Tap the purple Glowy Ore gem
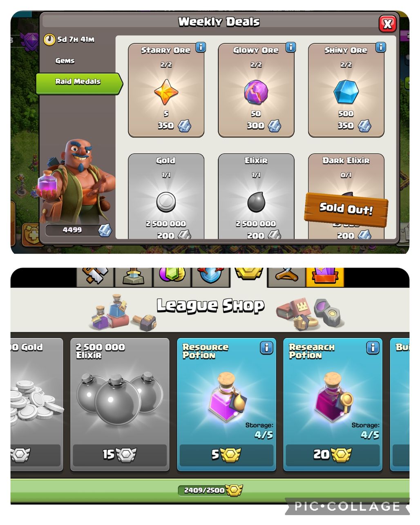The width and height of the screenshot is (420, 525). (256, 92)
